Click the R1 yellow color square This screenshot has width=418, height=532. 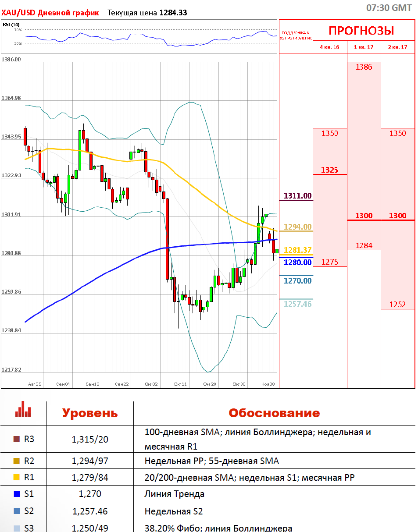pos(17,477)
